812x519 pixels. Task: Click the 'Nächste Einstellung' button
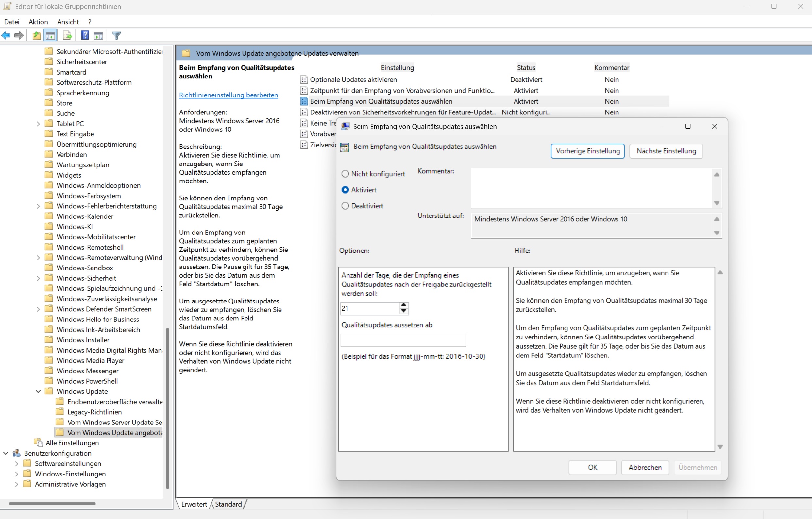666,151
